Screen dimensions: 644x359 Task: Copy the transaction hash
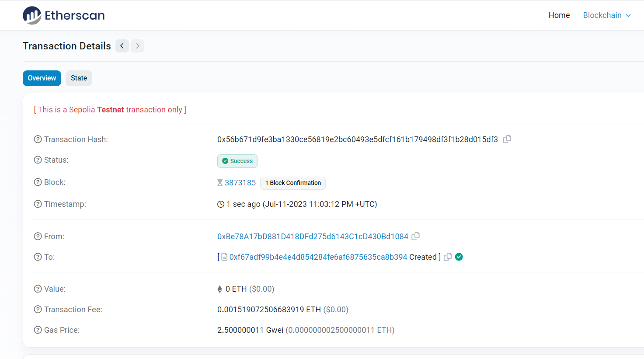[x=507, y=139]
